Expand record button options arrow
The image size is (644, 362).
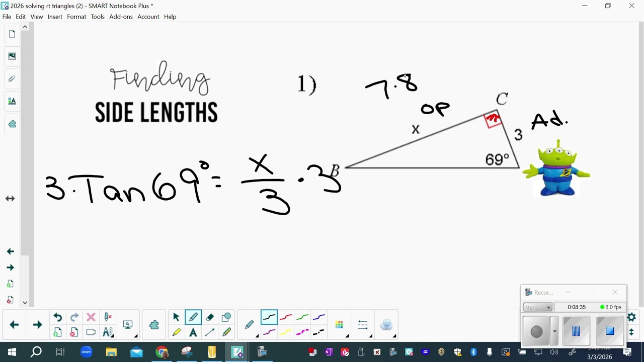[x=554, y=331]
